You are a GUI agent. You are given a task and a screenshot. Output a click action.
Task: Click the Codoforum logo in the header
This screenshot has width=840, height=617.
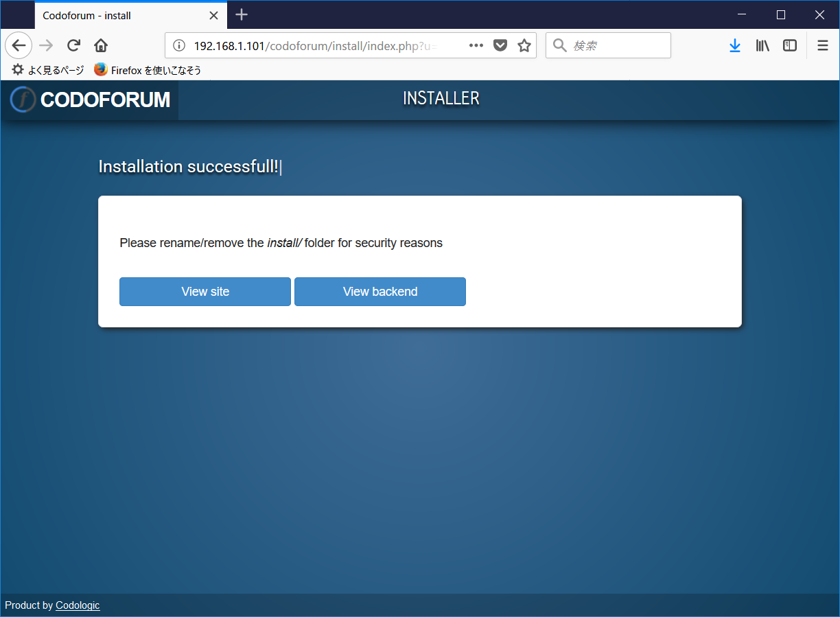pyautogui.click(x=89, y=99)
